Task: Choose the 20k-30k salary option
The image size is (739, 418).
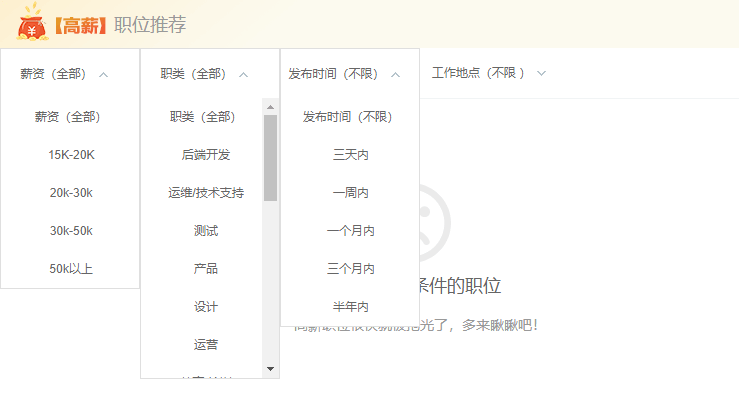Action: [70, 193]
